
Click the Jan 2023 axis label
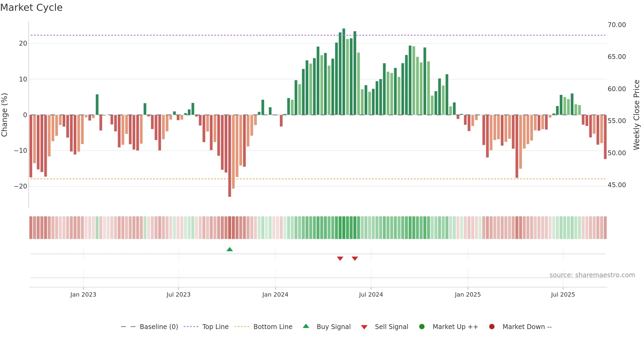click(x=83, y=294)
